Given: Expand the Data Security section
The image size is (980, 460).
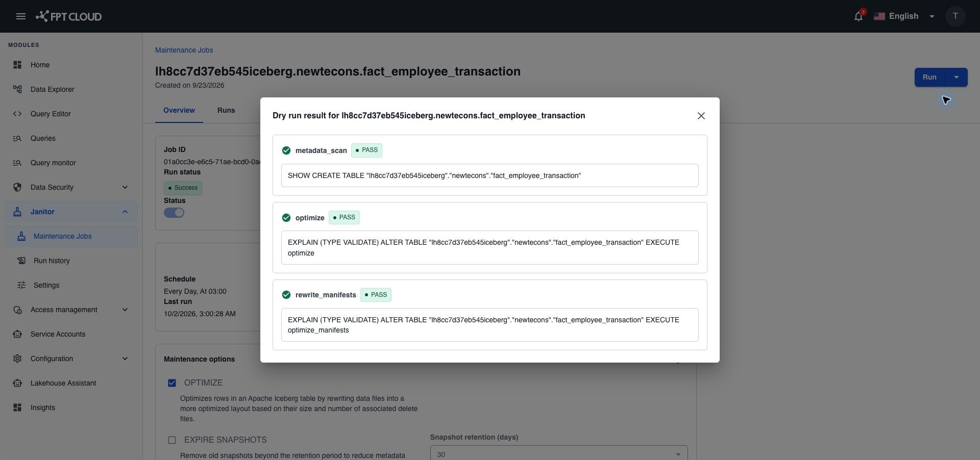Looking at the screenshot, I should point(71,187).
